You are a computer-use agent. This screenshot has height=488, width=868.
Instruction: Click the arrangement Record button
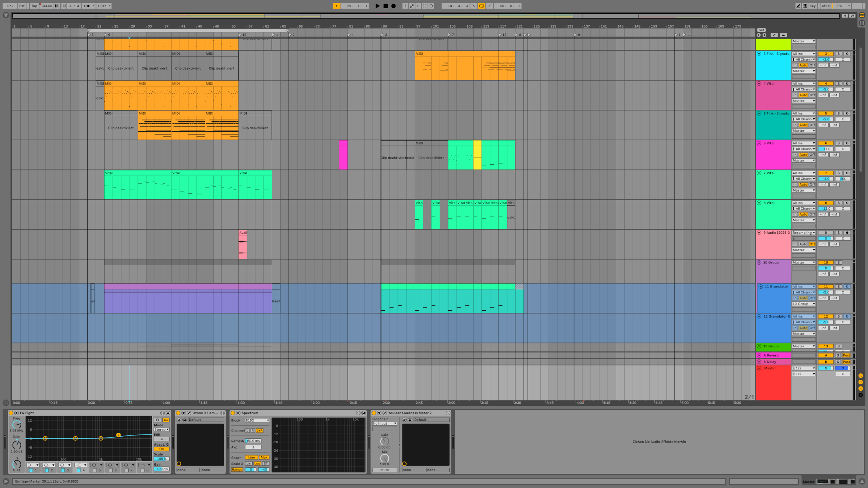tap(394, 6)
